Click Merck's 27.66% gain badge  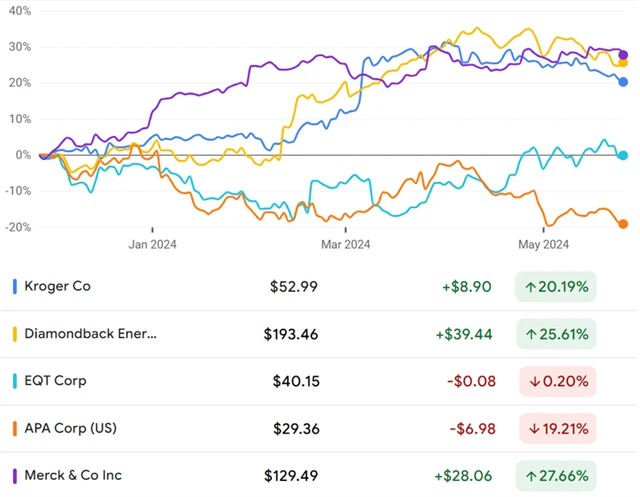tap(555, 475)
